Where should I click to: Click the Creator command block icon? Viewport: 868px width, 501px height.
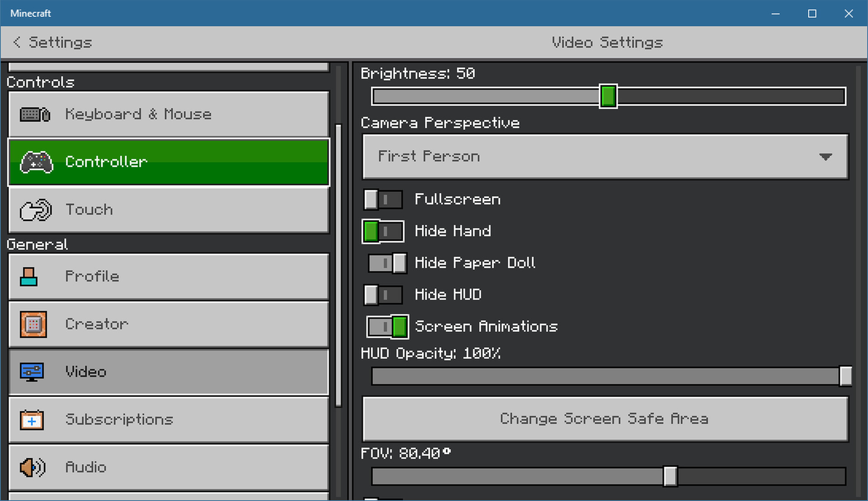pyautogui.click(x=33, y=324)
